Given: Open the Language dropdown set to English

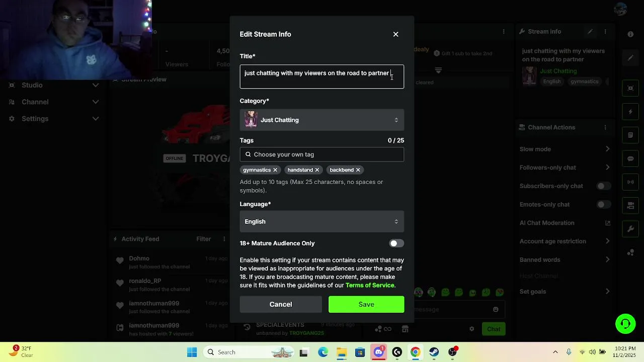Looking at the screenshot, I should click(321, 221).
